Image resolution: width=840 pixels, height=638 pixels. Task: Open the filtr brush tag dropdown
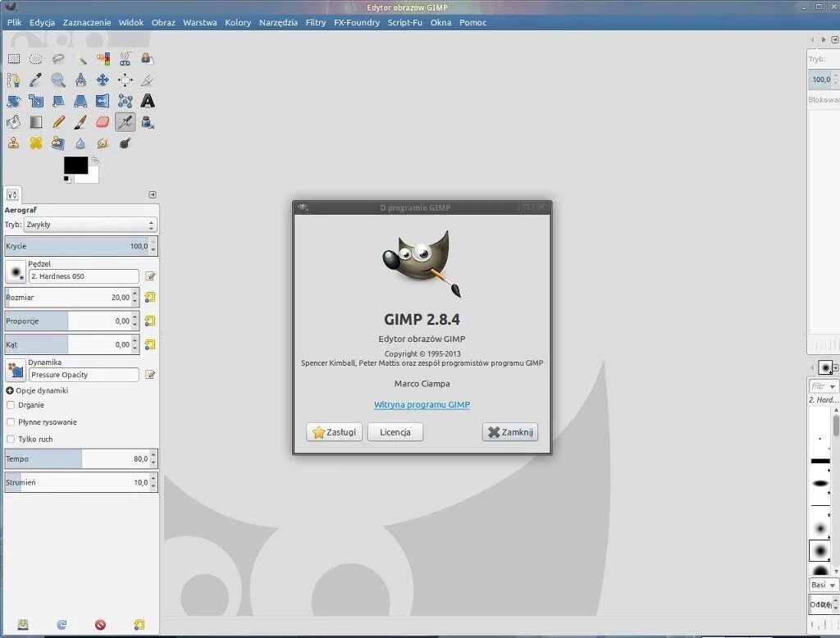point(823,385)
